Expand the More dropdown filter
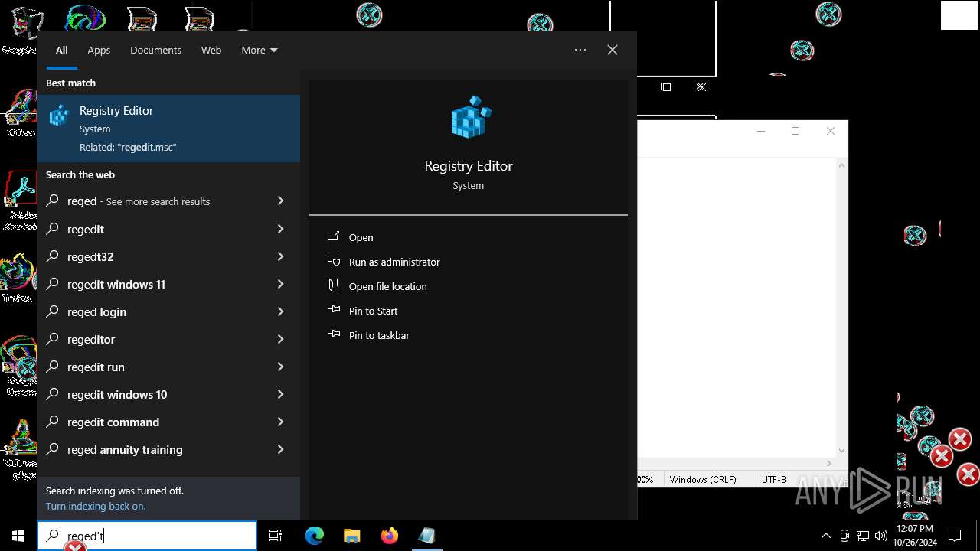The width and height of the screenshot is (980, 551). pyautogui.click(x=260, y=50)
